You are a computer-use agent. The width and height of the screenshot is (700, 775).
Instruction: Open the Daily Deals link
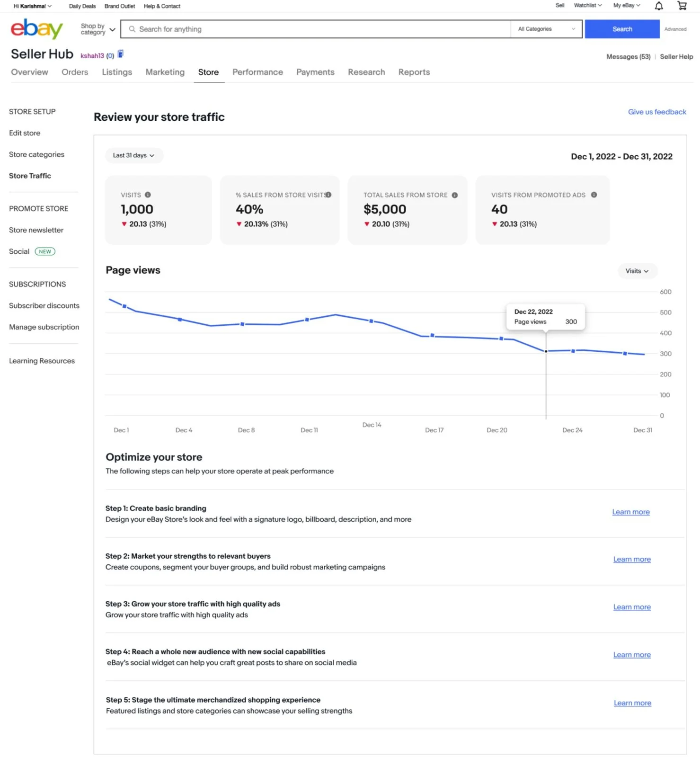[x=82, y=6]
